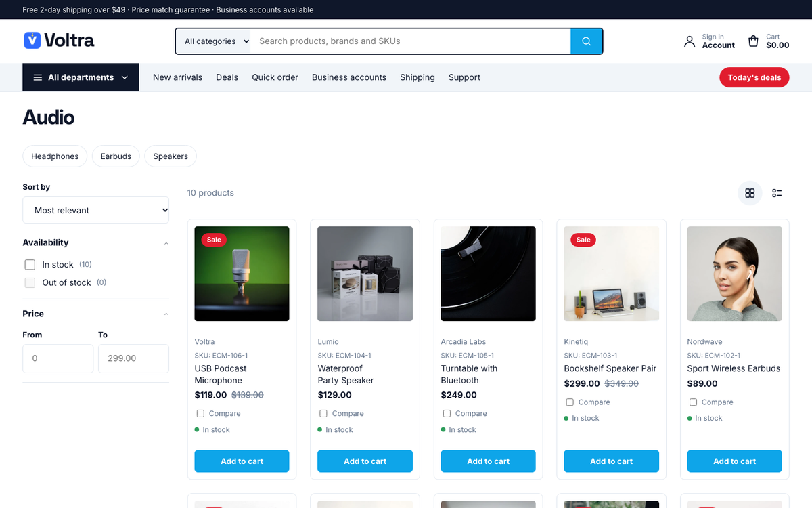Click the All departments hamburger icon
This screenshot has width=812, height=508.
pyautogui.click(x=38, y=77)
